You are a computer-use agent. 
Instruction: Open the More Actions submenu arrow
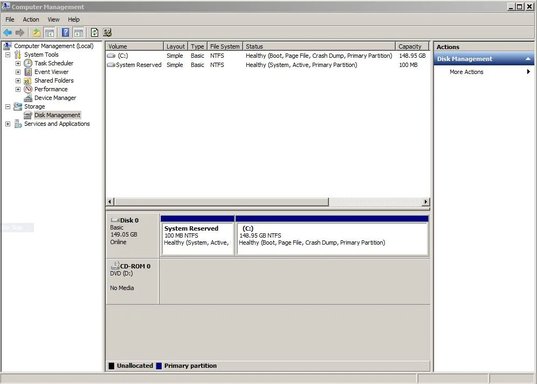[528, 72]
